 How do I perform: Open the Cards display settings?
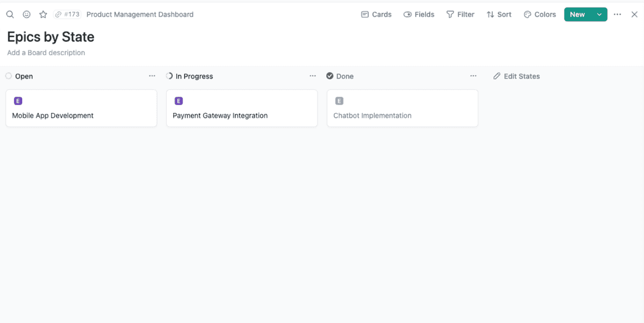(x=376, y=15)
